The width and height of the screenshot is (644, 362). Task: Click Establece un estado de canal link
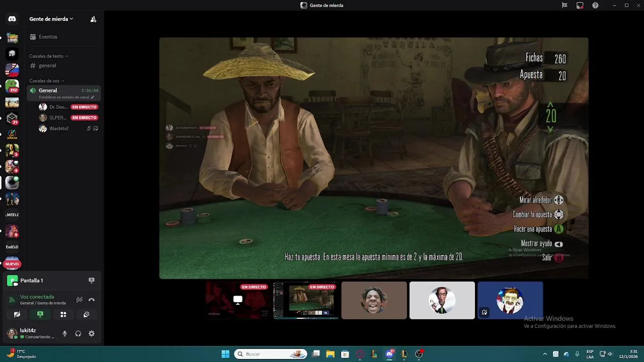[x=66, y=97]
